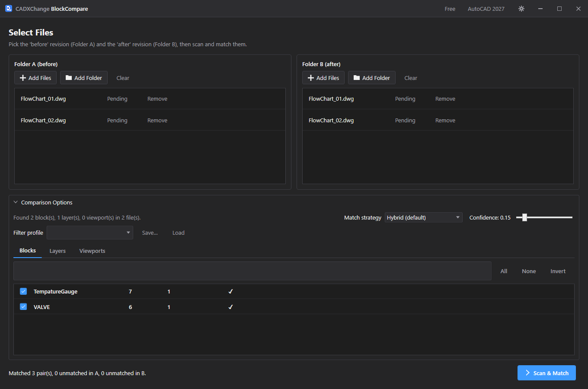
Task: Click the block filter search field
Action: point(252,271)
